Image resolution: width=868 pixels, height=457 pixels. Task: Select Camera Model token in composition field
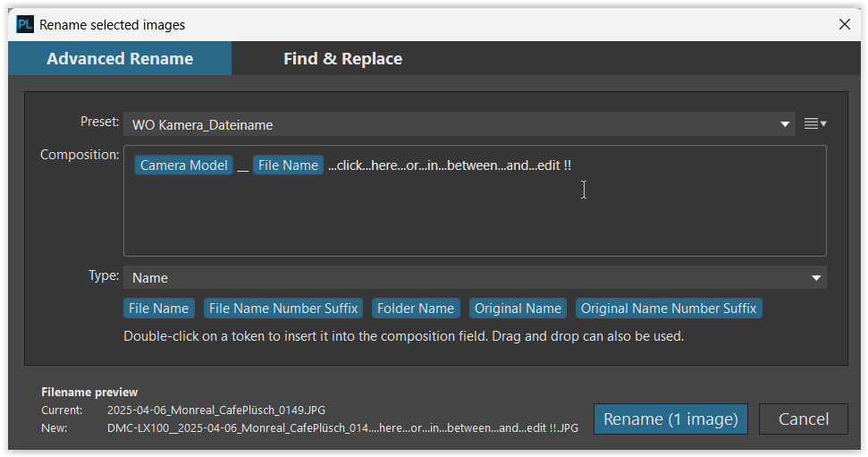[183, 165]
